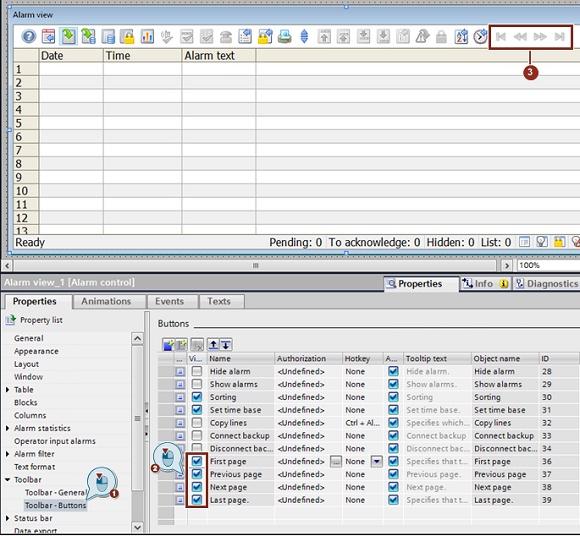This screenshot has width=580, height=536.
Task: Click the row icon beside Hide alarm
Action: coord(180,371)
